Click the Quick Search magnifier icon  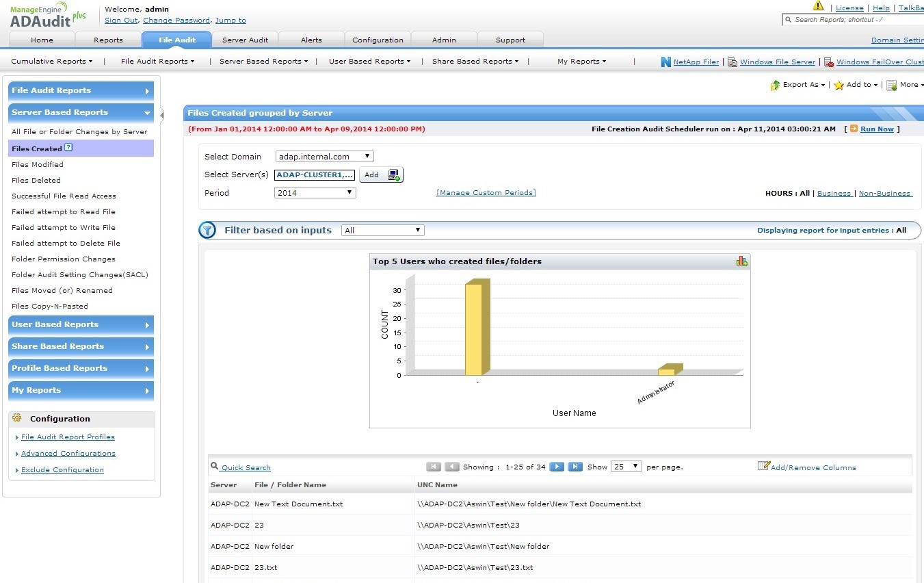(214, 467)
